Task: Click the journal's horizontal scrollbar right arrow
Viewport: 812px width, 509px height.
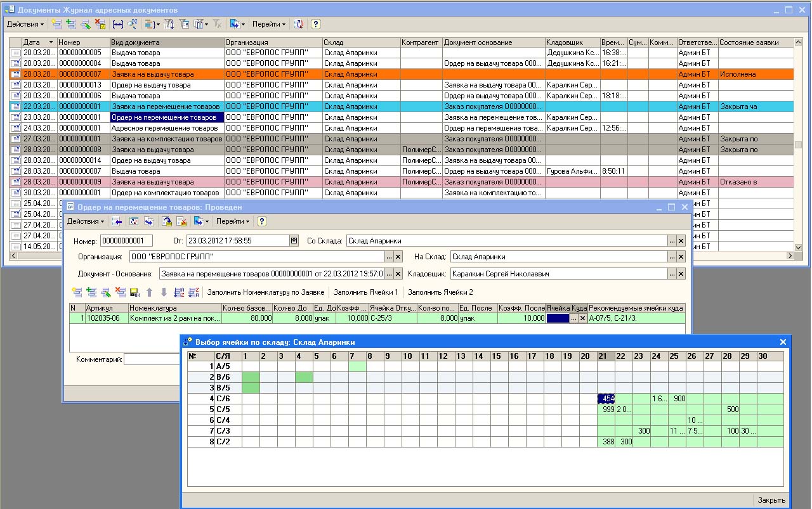Action: [790, 256]
